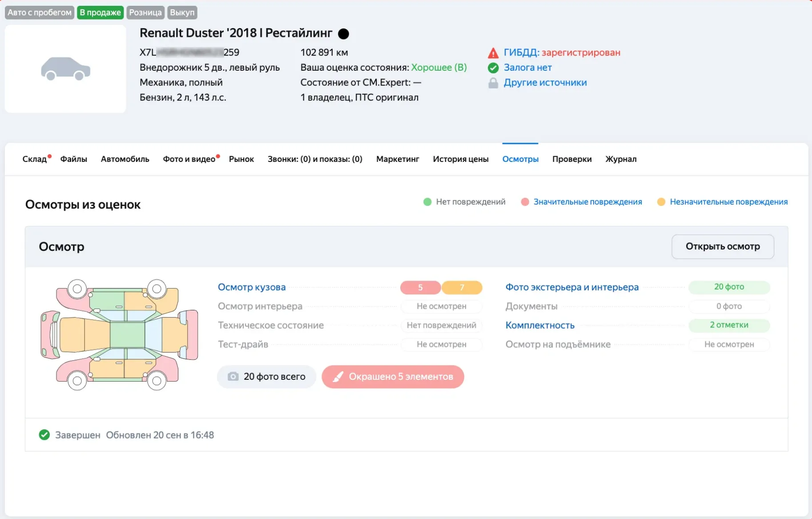Click the Обновлен 20 сен в 16:48 text

click(x=160, y=435)
